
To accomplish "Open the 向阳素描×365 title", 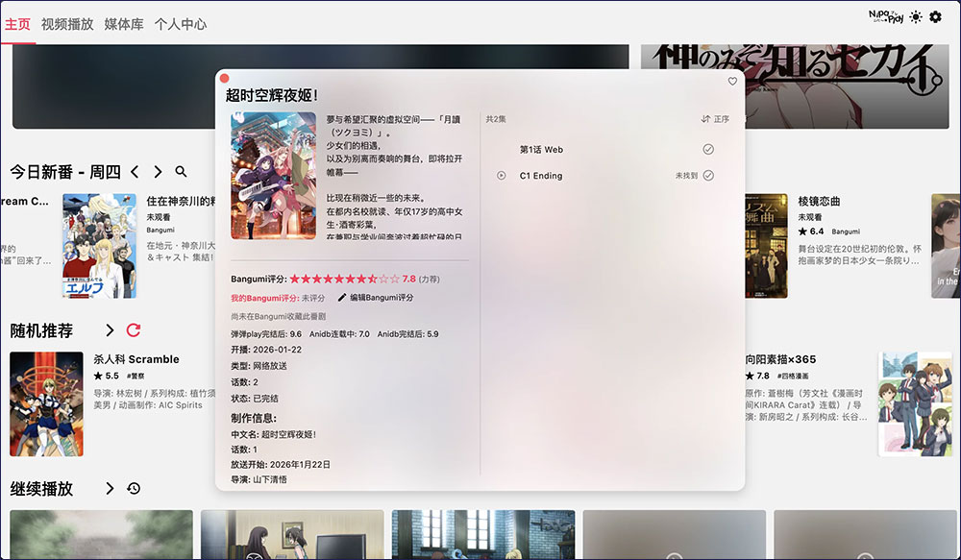I will (x=780, y=359).
